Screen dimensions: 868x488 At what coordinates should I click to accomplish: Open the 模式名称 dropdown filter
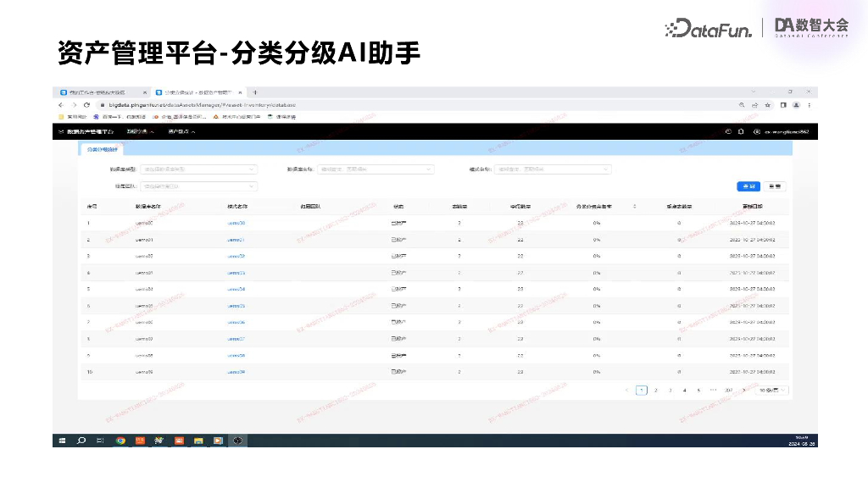[x=553, y=169]
